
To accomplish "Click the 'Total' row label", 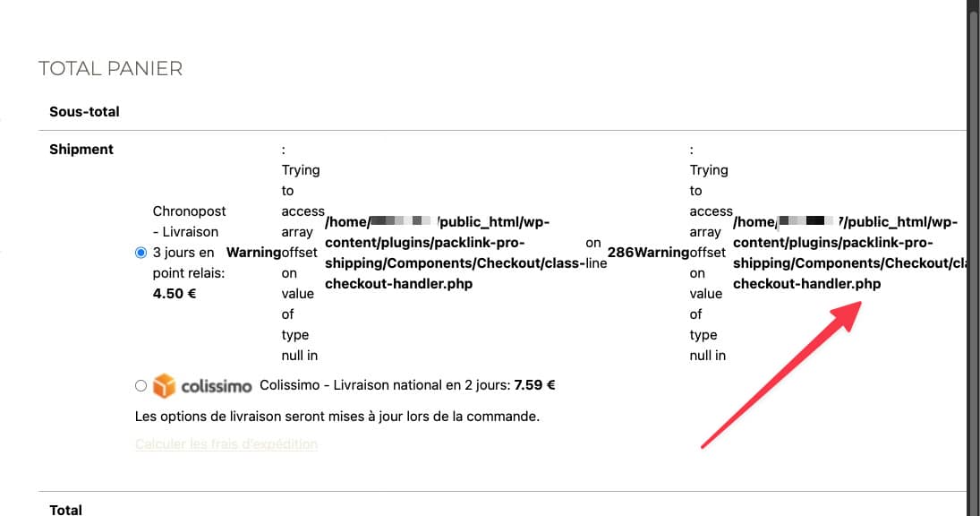I will click(65, 510).
